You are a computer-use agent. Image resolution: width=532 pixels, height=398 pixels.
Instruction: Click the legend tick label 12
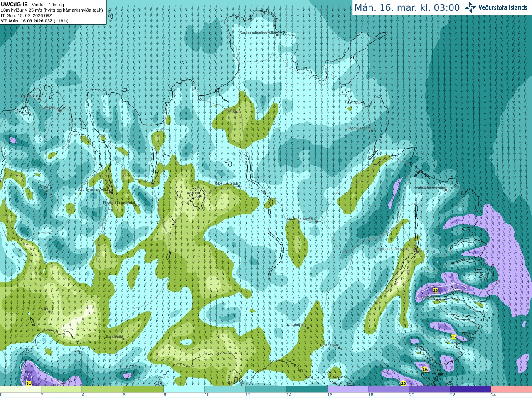pos(248,395)
